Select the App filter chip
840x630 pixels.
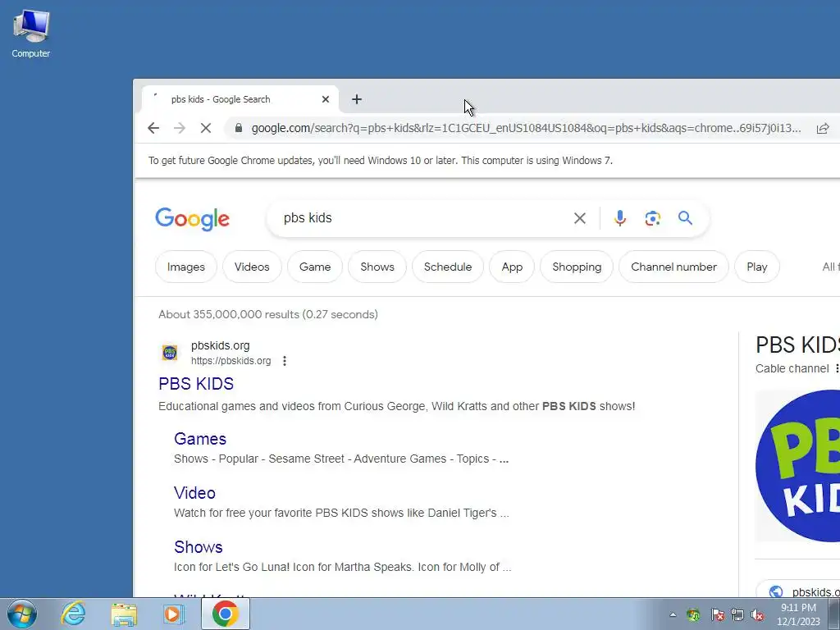(512, 267)
